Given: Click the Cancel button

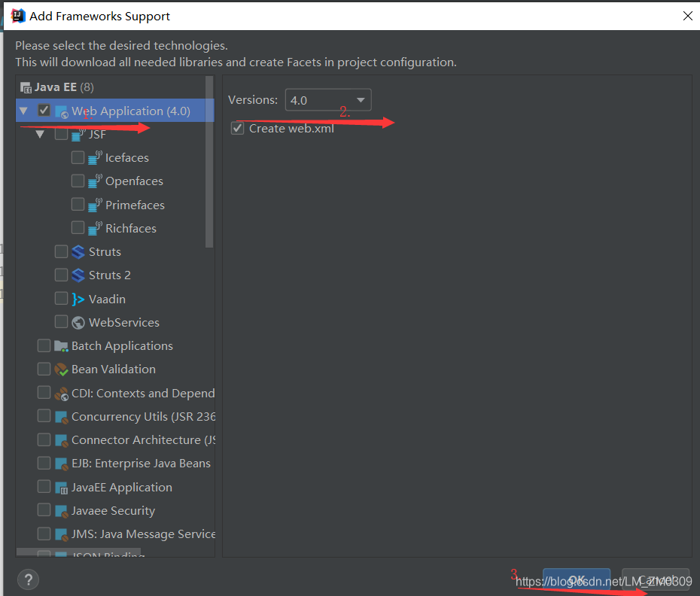Looking at the screenshot, I should coord(656,579).
